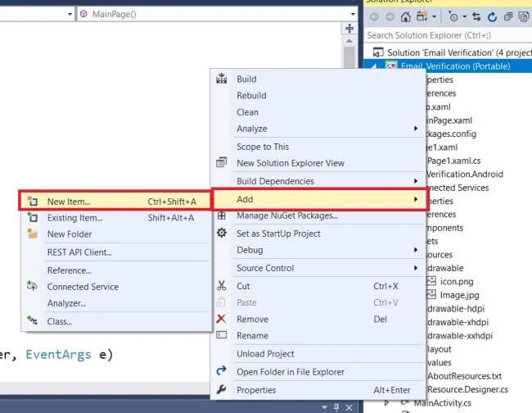Select Paste in the context menu

click(x=246, y=302)
